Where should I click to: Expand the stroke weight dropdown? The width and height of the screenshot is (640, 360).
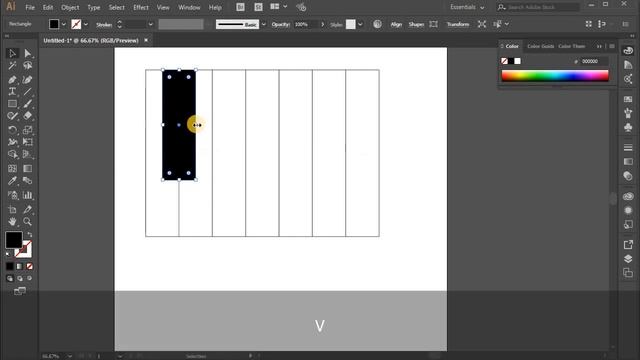coord(150,24)
